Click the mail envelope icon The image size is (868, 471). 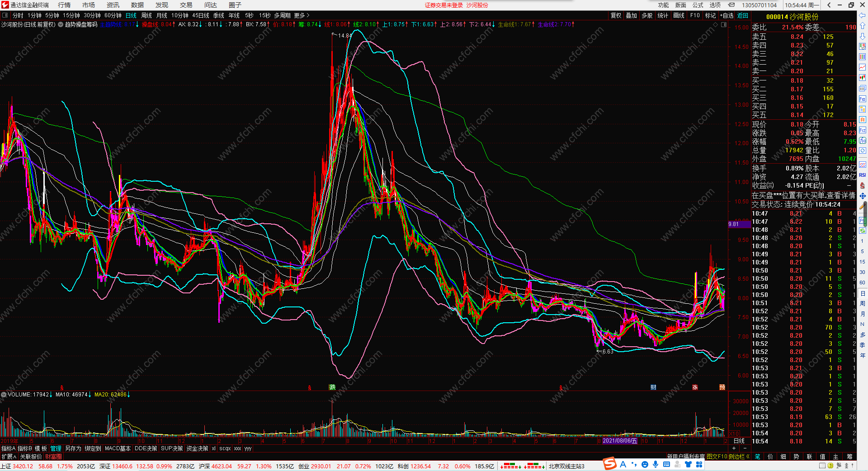(x=731, y=5)
